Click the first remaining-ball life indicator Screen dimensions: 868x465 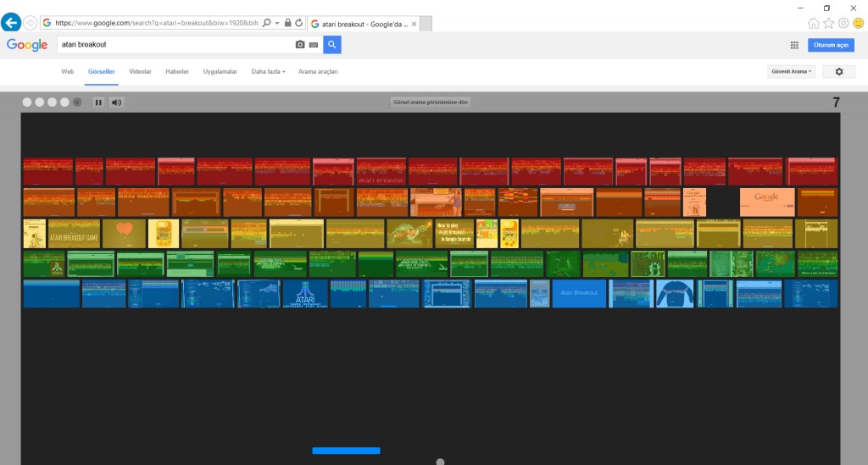coord(27,102)
